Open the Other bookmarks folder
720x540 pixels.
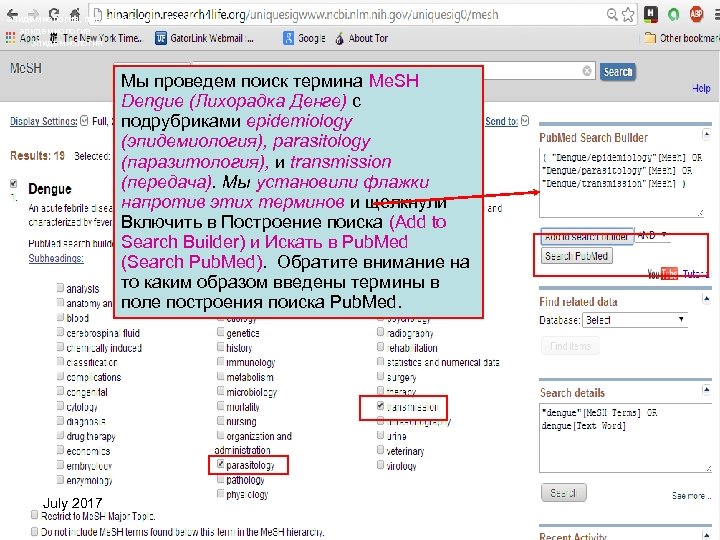682,38
